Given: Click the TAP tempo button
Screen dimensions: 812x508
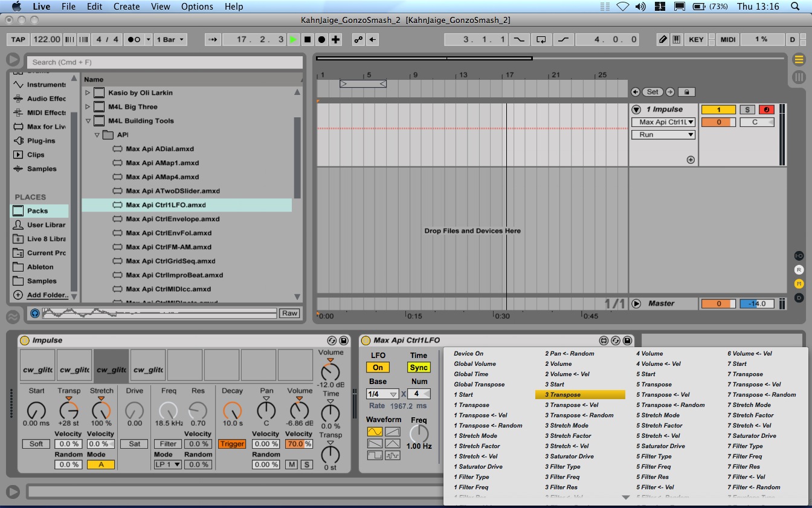Looking at the screenshot, I should [18, 39].
